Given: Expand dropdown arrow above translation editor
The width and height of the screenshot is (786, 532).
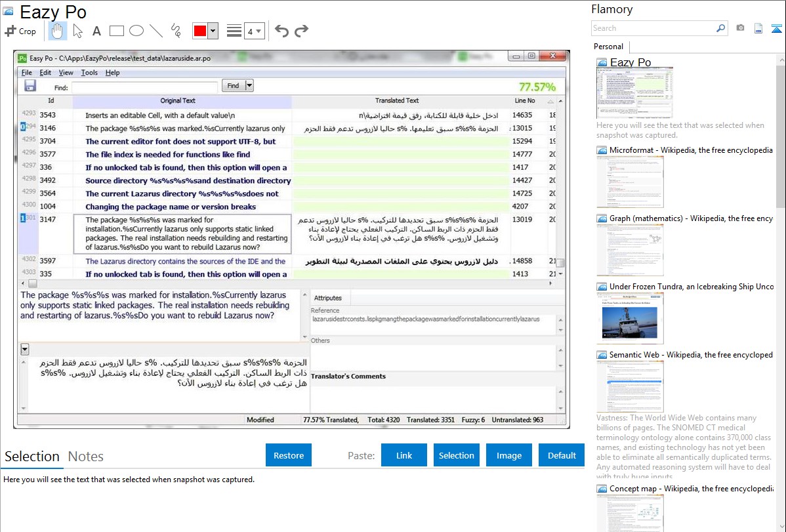Looking at the screenshot, I should point(24,349).
